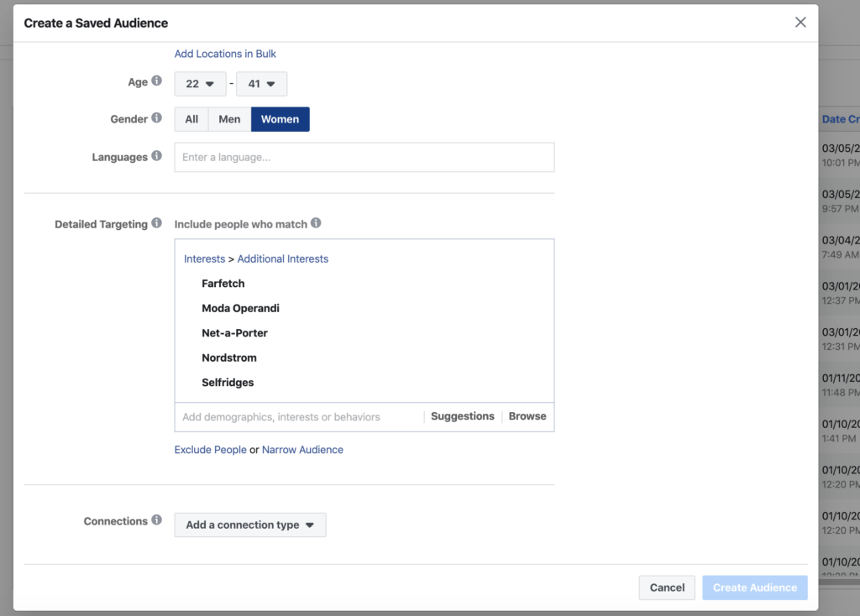Image resolution: width=860 pixels, height=616 pixels.
Task: Open the minimum age dropdown showing 22
Action: [200, 84]
